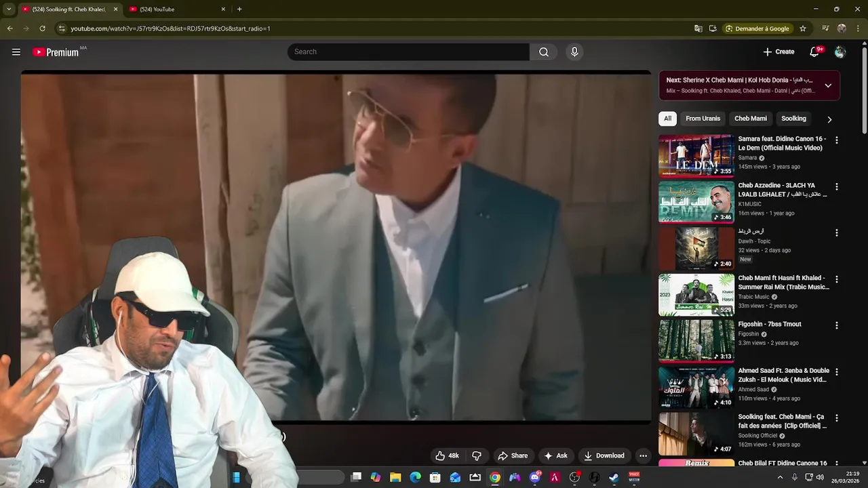Open the YouTube hamburger guide menu
Viewport: 868px width, 488px height.
pyautogui.click(x=16, y=52)
